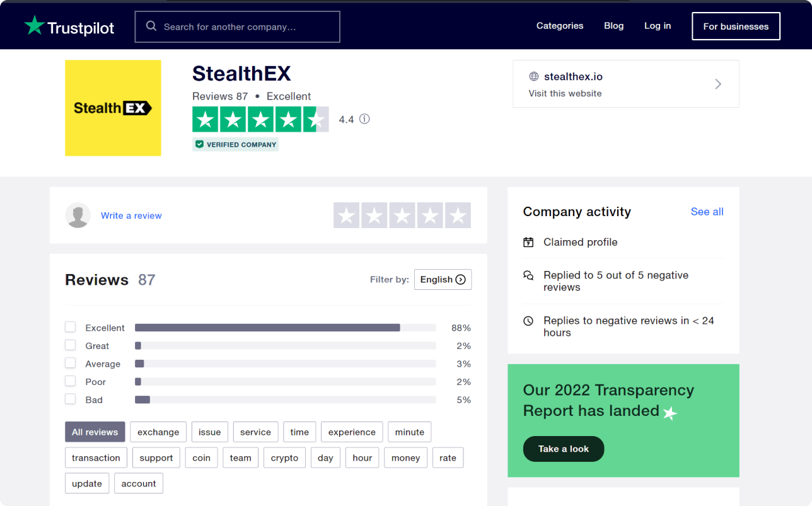Click Log in
This screenshot has height=506, width=812.
click(658, 26)
